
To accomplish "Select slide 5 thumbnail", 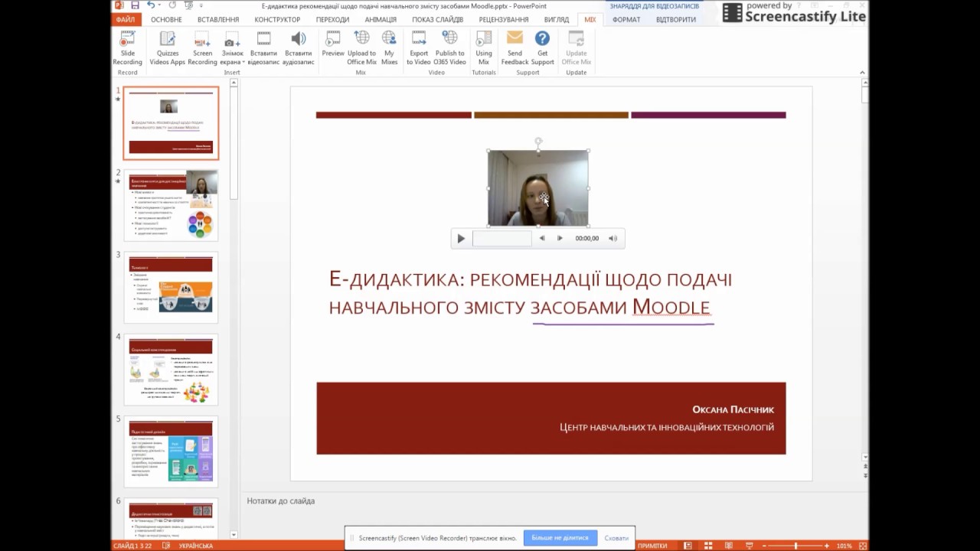I will coord(171,452).
